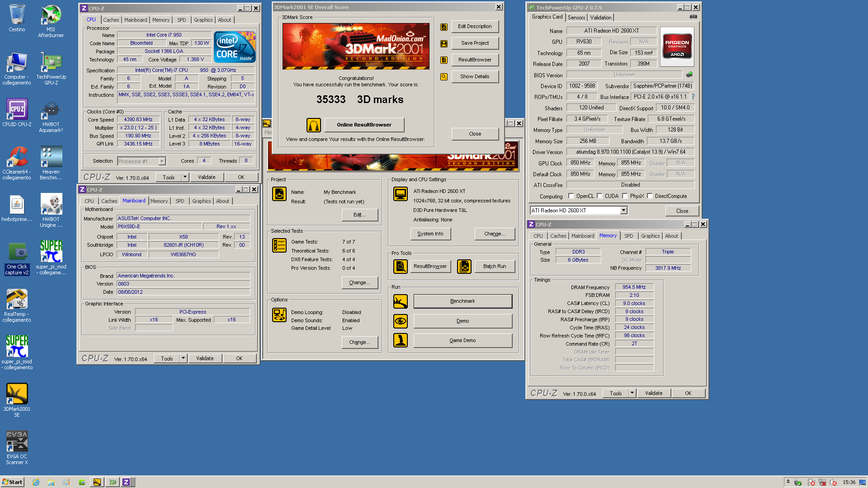Click the GPU-Z BIOS save chip icon
The height and width of the screenshot is (488, 868).
(x=689, y=75)
